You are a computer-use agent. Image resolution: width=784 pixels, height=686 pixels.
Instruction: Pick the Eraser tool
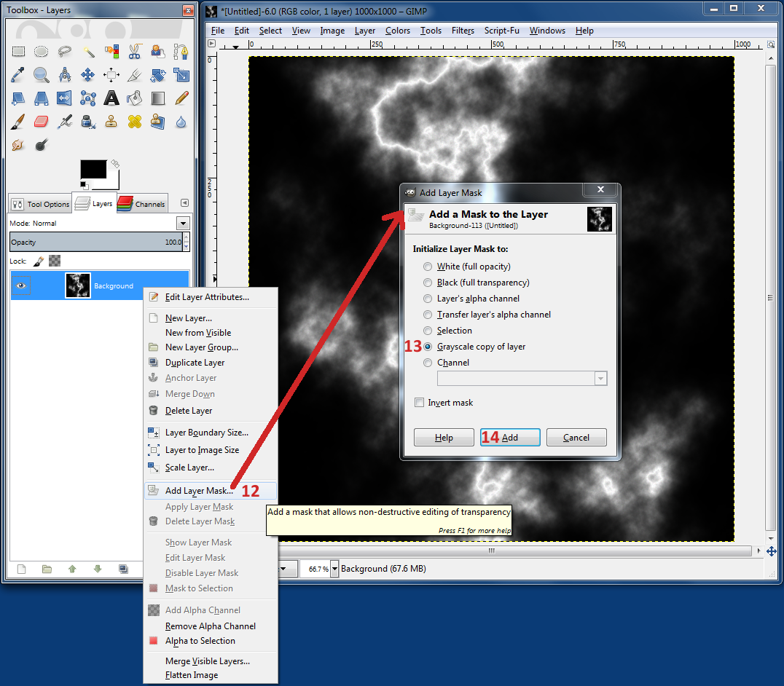pyautogui.click(x=42, y=122)
